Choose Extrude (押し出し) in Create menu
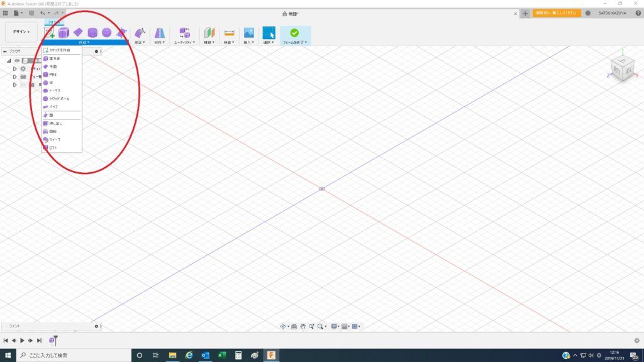Screen dimensions: 644x362 pyautogui.click(x=62, y=124)
